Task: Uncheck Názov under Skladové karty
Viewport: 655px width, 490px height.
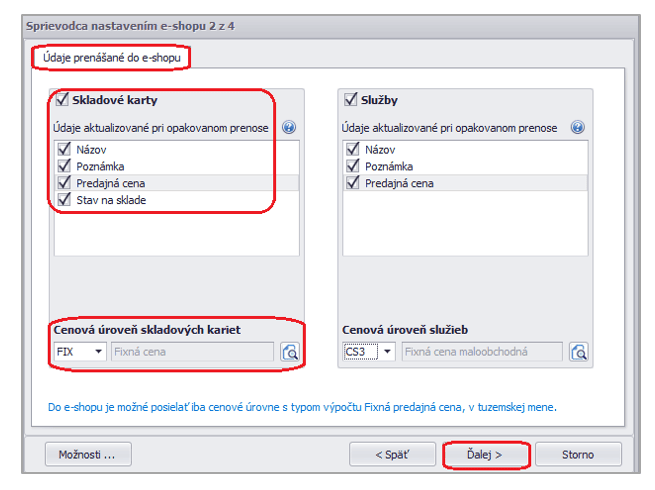Action: tap(63, 149)
